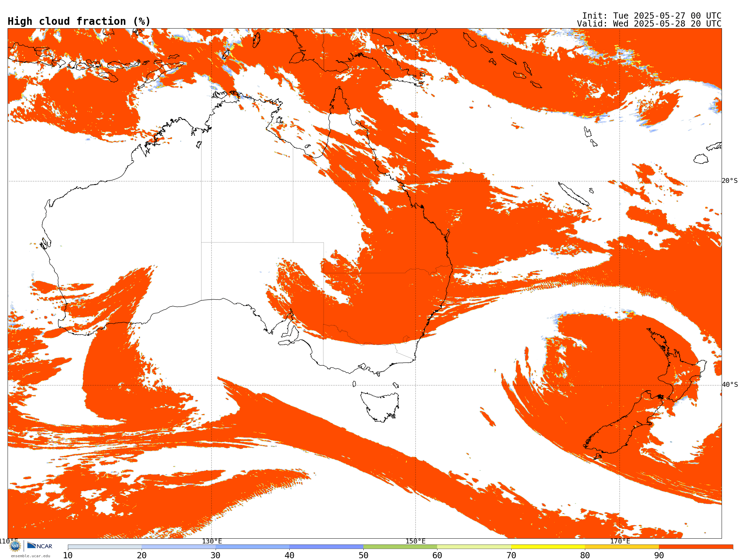
Task: Click the '130°E' longitude label
Action: click(212, 541)
